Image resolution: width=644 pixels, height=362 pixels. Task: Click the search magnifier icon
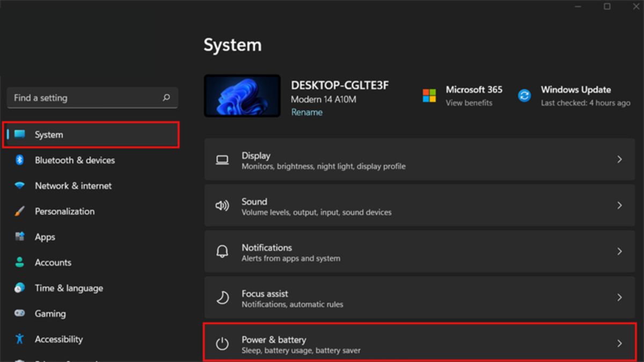tap(166, 98)
